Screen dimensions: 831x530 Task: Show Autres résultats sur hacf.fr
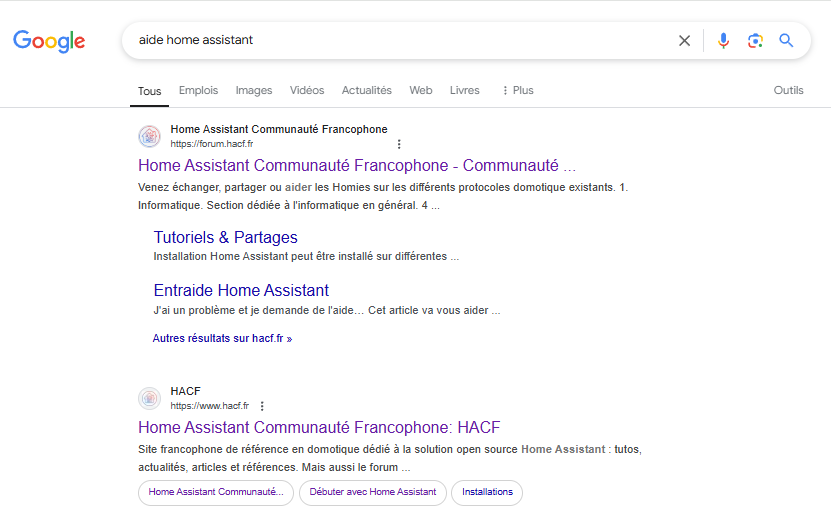222,338
